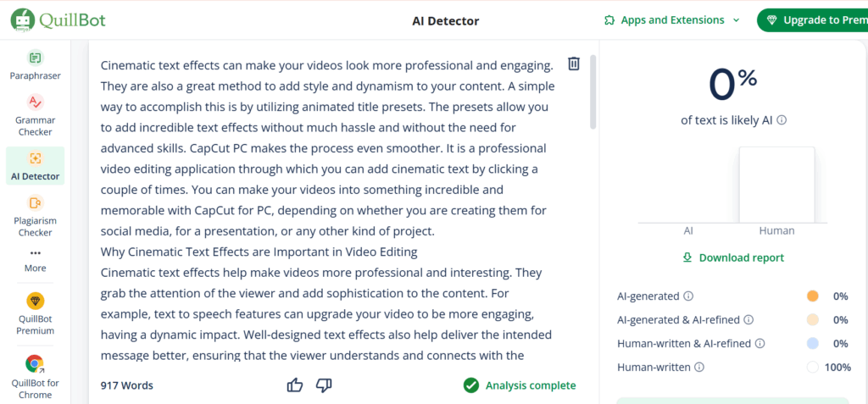This screenshot has width=868, height=404.
Task: Click the 'Analysis complete' status text
Action: point(531,385)
